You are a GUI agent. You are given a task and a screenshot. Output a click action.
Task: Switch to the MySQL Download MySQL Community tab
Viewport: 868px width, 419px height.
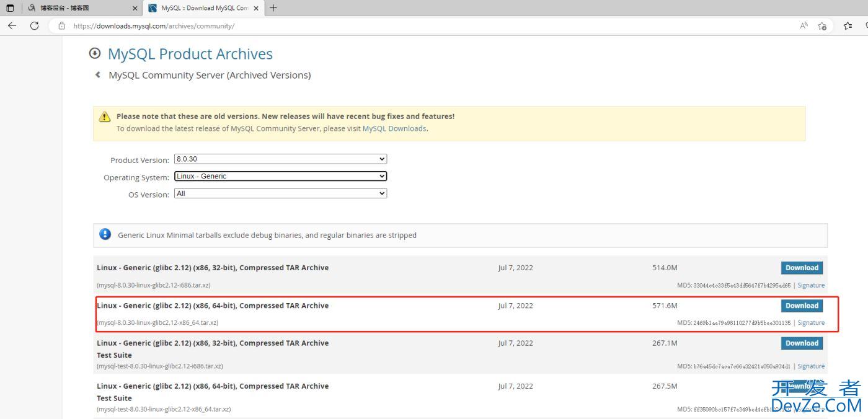click(205, 8)
